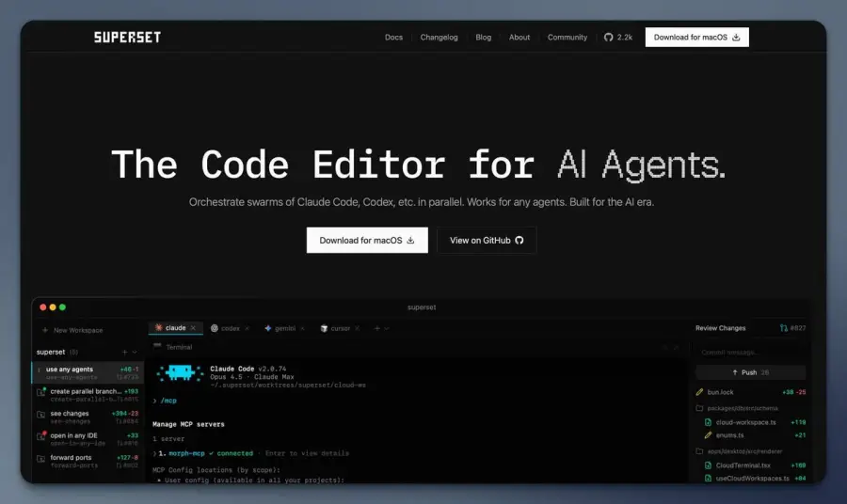Click pencil icon beside bun.lock
Screen dimensions: 847x504
(x=699, y=392)
